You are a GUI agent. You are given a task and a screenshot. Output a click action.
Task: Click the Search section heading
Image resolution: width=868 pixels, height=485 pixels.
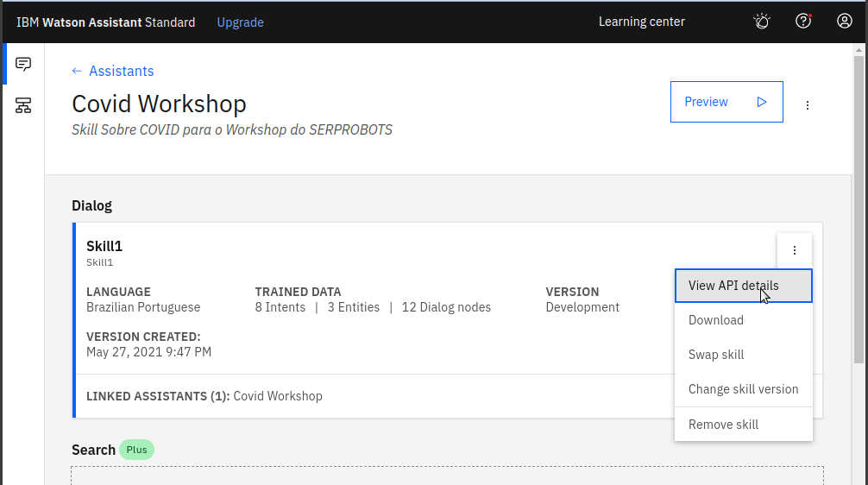coord(93,450)
